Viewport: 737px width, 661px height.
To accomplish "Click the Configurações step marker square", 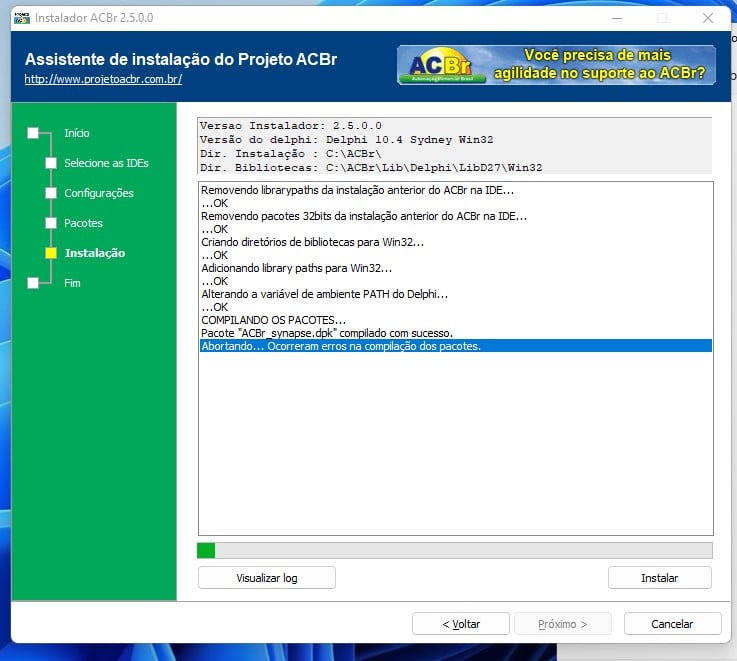I will point(51,193).
